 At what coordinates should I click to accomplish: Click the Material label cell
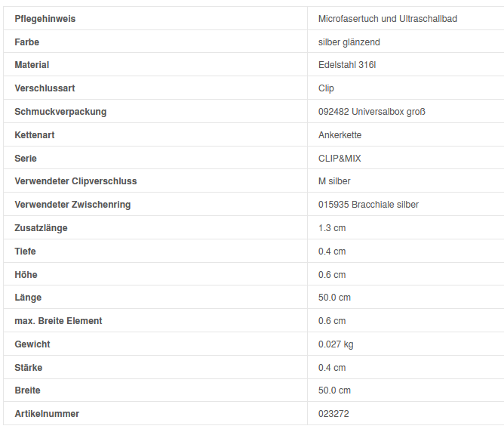tap(32, 65)
